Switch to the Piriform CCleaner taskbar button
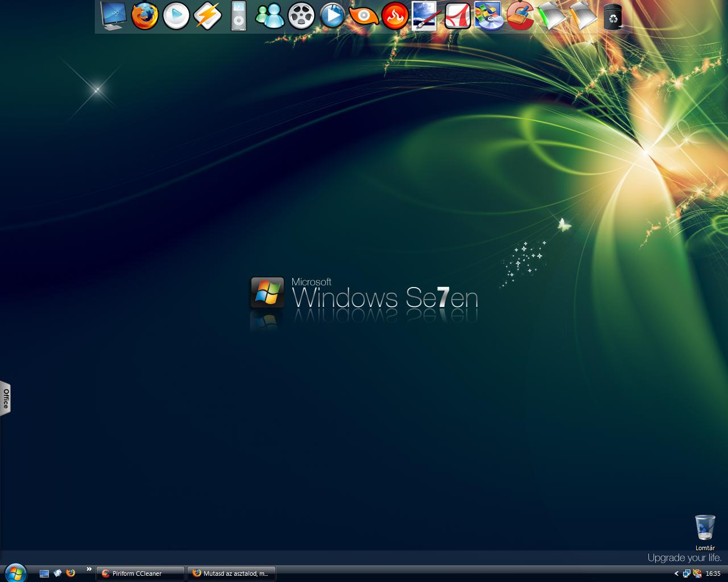The height and width of the screenshot is (582, 728). click(x=140, y=573)
